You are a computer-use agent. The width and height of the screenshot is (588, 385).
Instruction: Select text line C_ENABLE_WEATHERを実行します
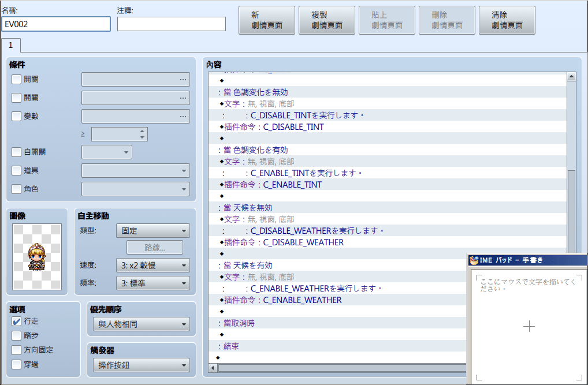[x=337, y=288]
